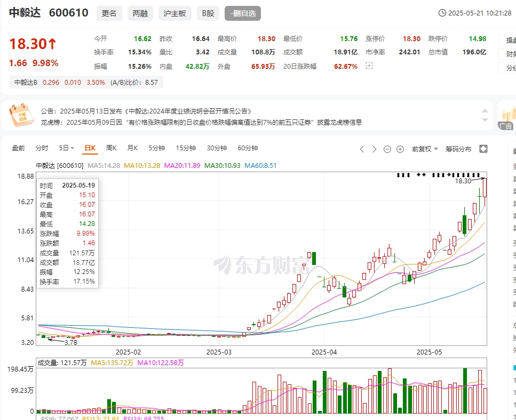Remove stock via -删自选 button
The height and width of the screenshot is (420, 516).
click(243, 13)
